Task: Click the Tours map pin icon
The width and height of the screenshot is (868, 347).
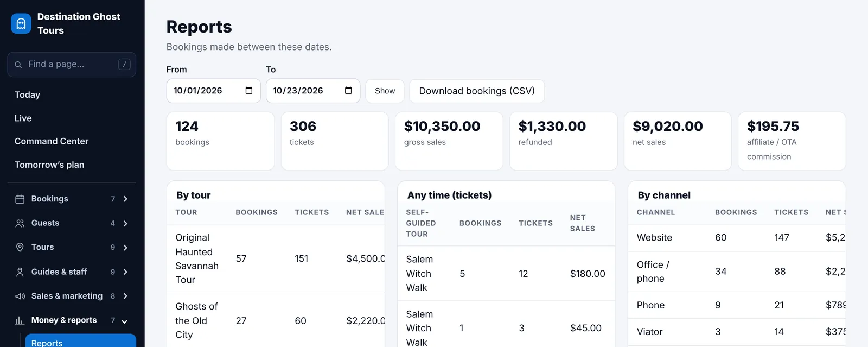Action: pyautogui.click(x=20, y=248)
